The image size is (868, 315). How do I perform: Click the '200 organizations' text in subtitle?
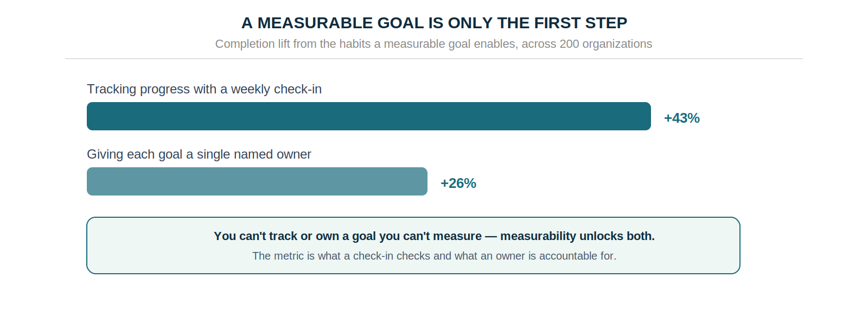[606, 44]
